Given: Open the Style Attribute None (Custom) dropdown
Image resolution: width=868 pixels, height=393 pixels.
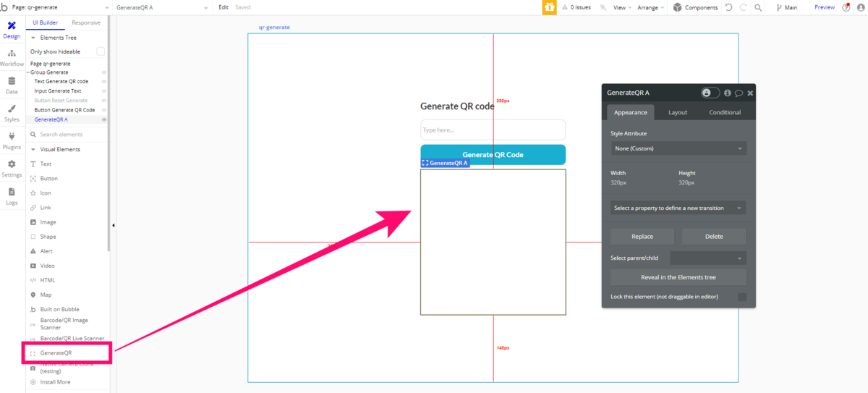Looking at the screenshot, I should 678,148.
